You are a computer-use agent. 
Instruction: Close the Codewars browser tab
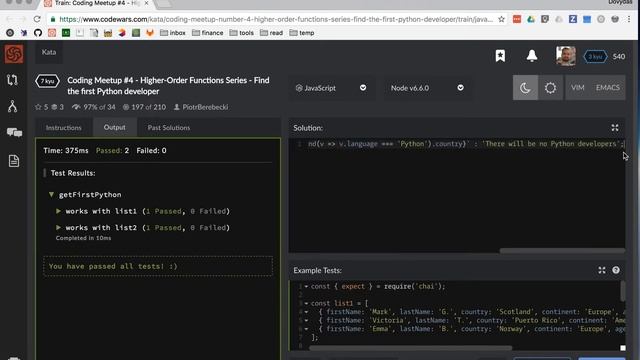point(147,3)
